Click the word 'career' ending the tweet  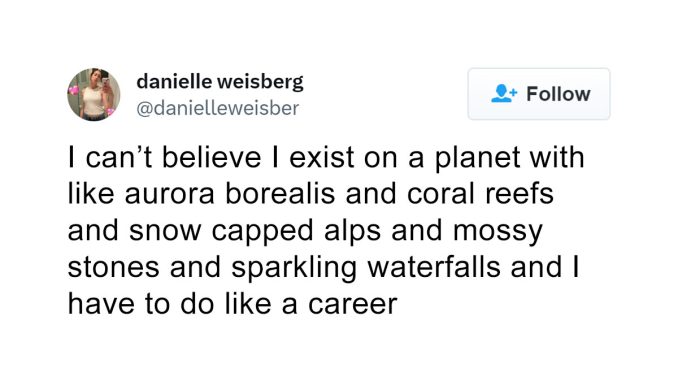[x=352, y=304]
